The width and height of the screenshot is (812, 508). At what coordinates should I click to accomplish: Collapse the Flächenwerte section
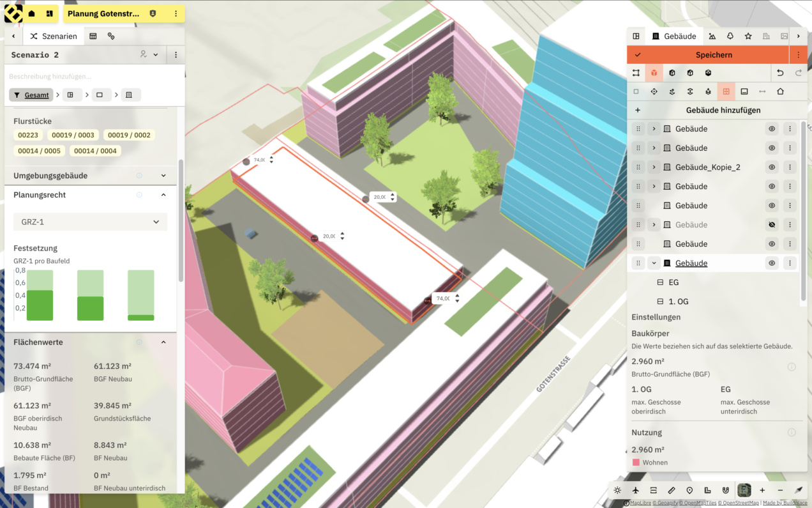[x=163, y=342]
